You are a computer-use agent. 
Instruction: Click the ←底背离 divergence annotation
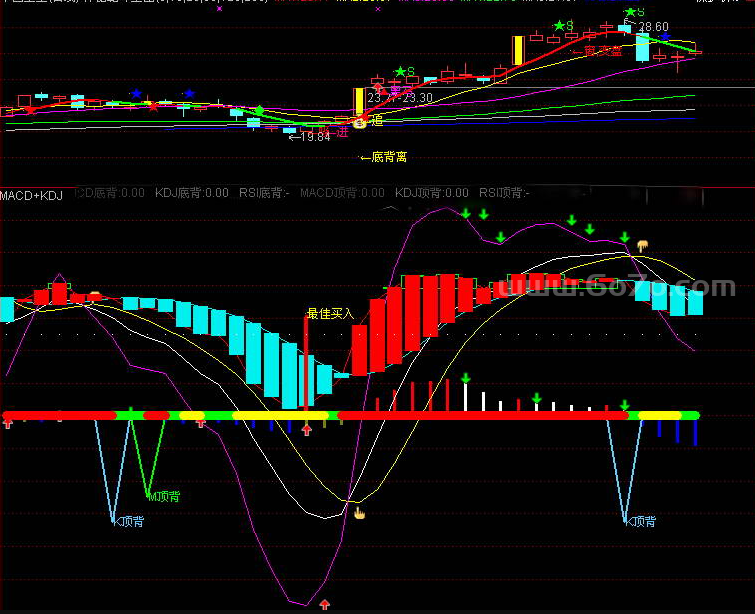click(x=384, y=157)
